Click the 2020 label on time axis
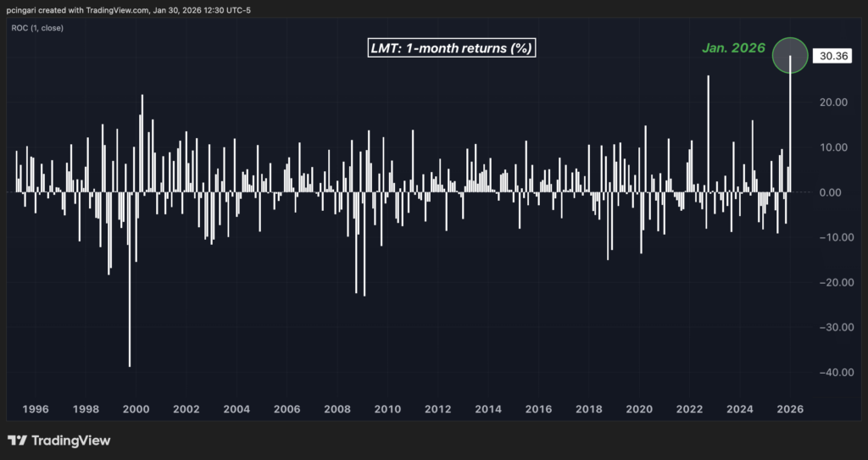The width and height of the screenshot is (868, 460). pos(639,408)
